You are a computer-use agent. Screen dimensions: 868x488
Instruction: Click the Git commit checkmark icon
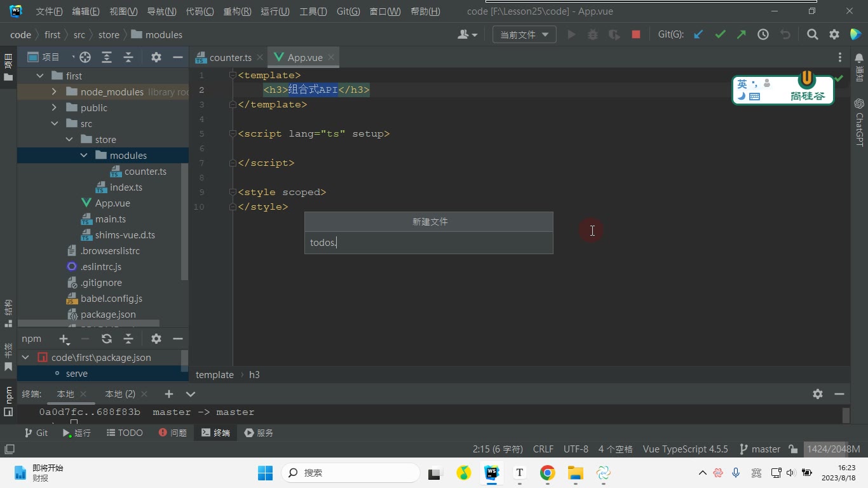click(720, 35)
